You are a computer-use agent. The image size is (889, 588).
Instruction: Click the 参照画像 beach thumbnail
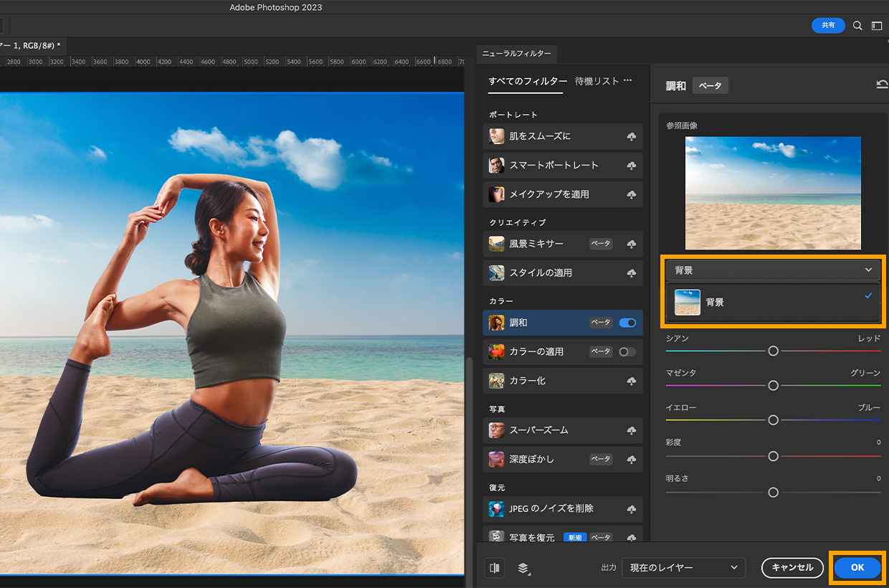[x=773, y=193]
